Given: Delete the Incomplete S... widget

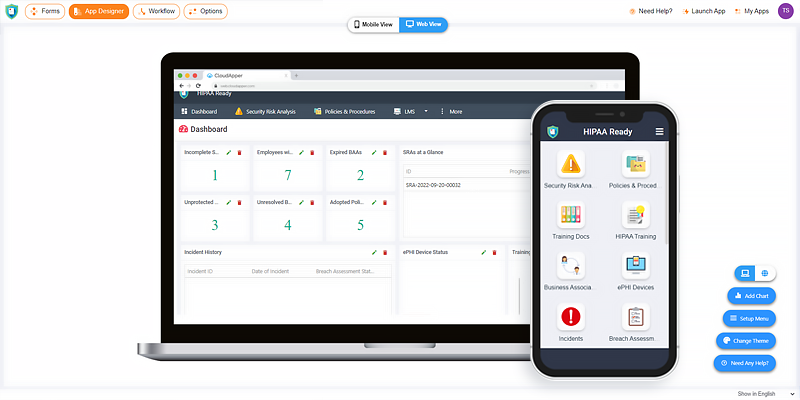Looking at the screenshot, I should [239, 153].
